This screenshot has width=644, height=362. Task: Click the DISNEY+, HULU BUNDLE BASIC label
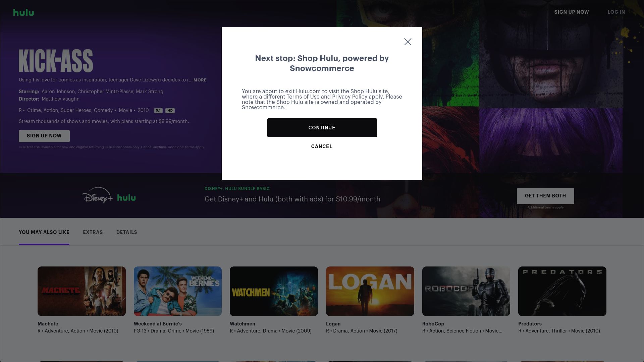click(237, 189)
